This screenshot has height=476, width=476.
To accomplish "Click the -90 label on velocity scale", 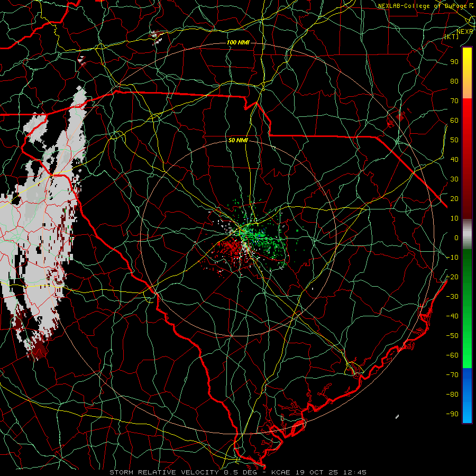I will point(452,414).
